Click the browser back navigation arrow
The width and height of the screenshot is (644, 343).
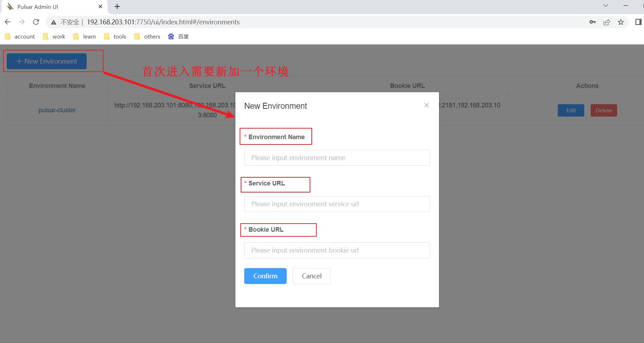point(8,22)
